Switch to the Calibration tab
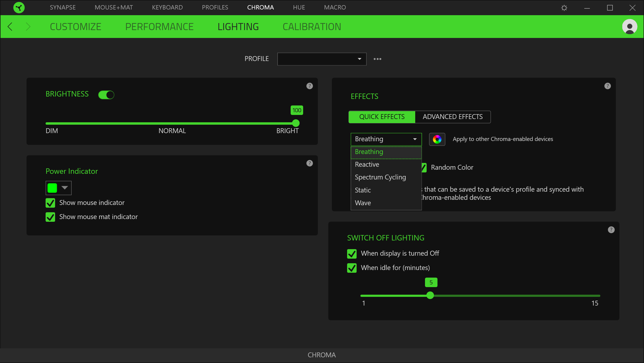 click(x=312, y=27)
